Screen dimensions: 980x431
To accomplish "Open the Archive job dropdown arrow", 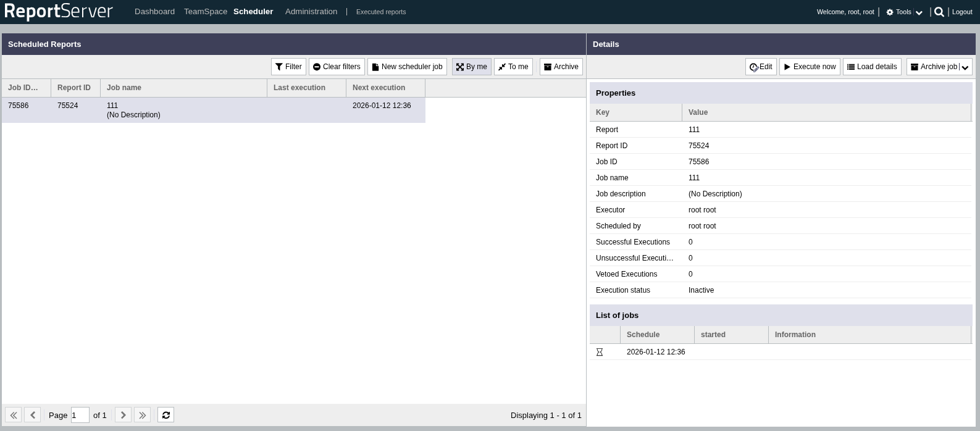I will (965, 67).
